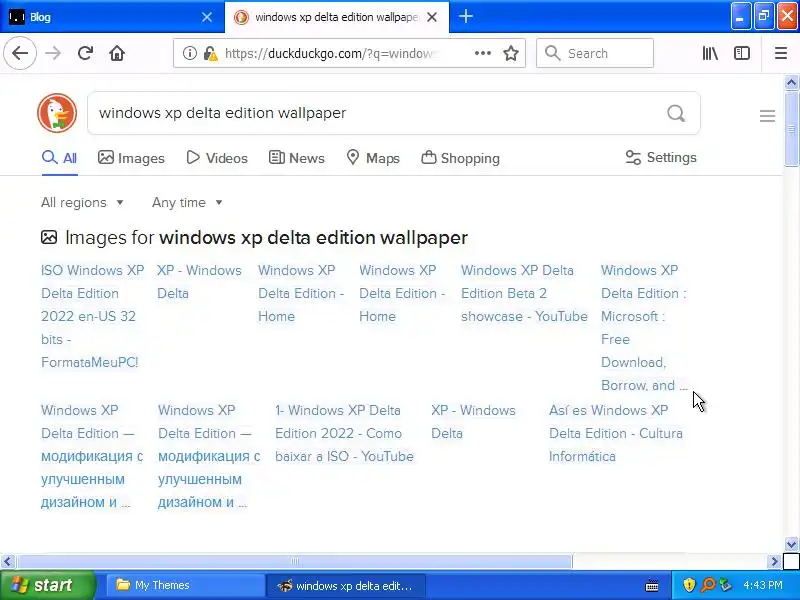
Task: Switch to the Blog tab
Action: point(111,17)
